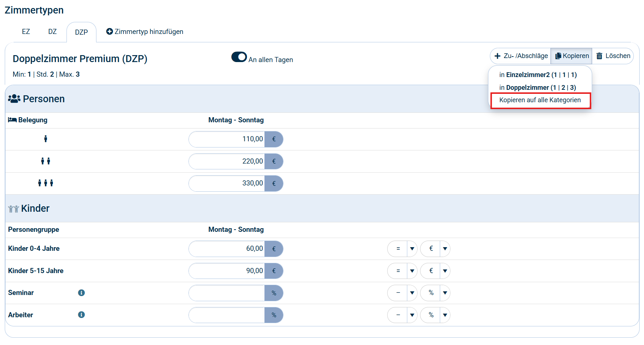Switch to the DZ room type tab
Image resolution: width=644 pixels, height=345 pixels.
click(53, 32)
